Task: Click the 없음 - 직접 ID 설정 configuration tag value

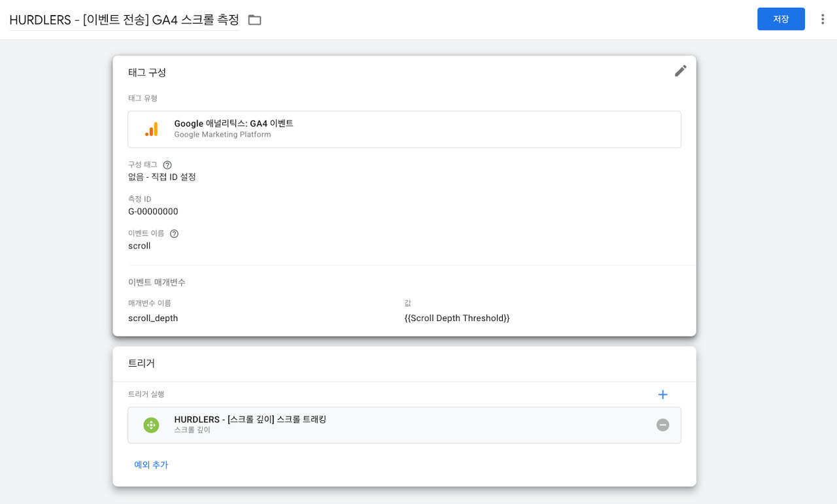Action: click(162, 176)
